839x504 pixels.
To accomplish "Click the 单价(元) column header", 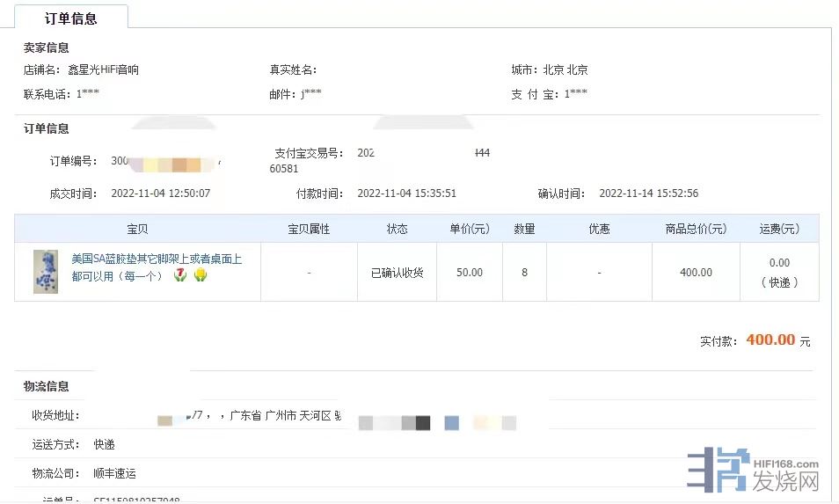I will pos(470,229).
